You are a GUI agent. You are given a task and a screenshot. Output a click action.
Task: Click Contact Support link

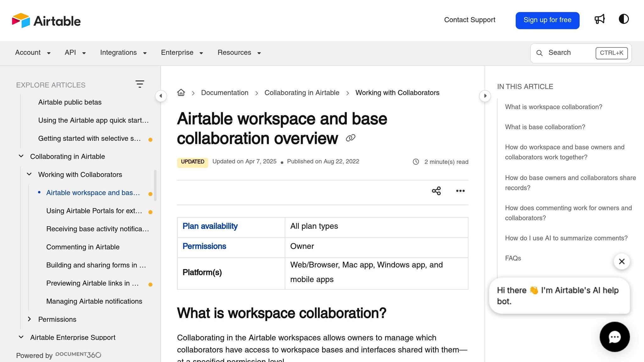tap(469, 20)
